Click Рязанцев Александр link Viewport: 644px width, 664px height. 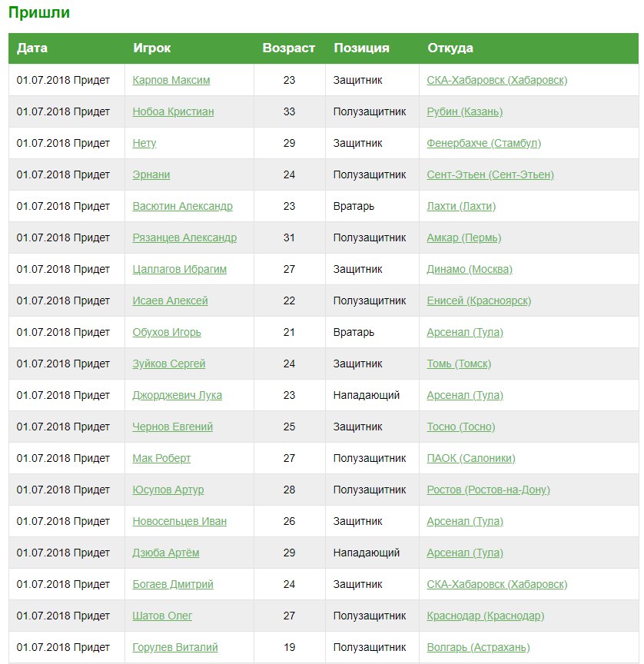point(184,237)
